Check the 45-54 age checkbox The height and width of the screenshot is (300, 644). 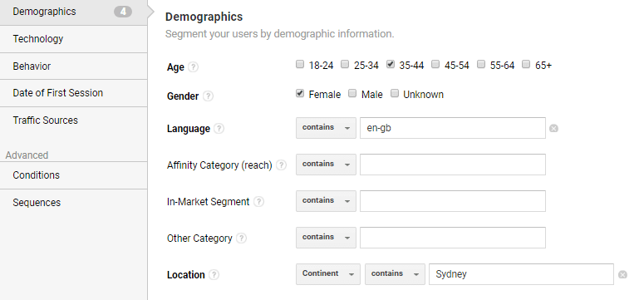435,64
